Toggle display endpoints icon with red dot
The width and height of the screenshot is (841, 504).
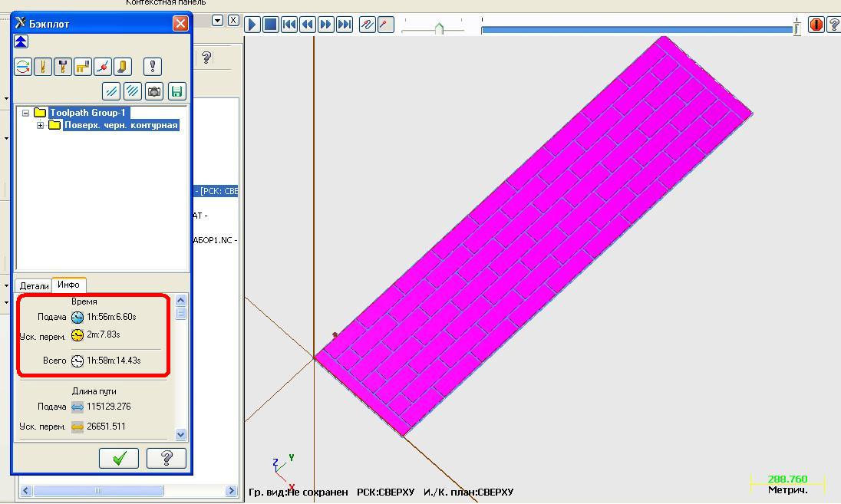point(103,67)
